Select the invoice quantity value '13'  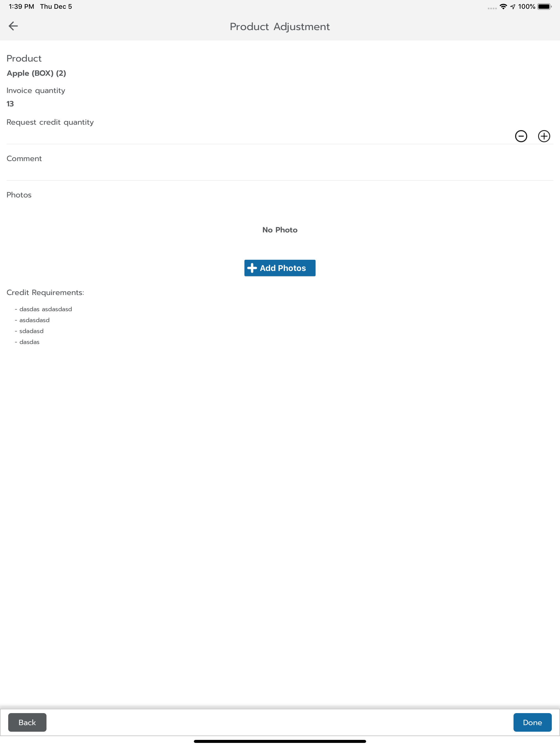pyautogui.click(x=10, y=104)
